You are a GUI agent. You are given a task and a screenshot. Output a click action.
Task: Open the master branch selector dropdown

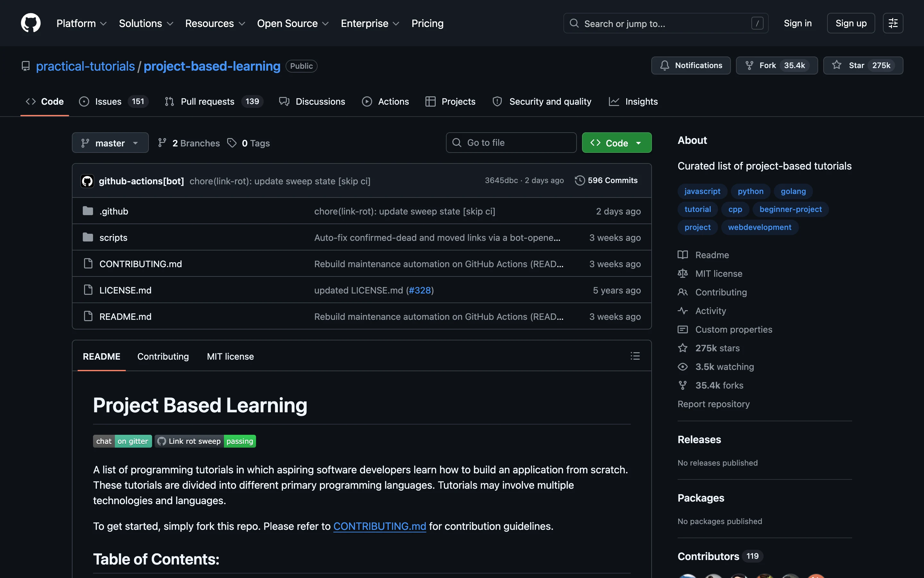[x=110, y=143]
